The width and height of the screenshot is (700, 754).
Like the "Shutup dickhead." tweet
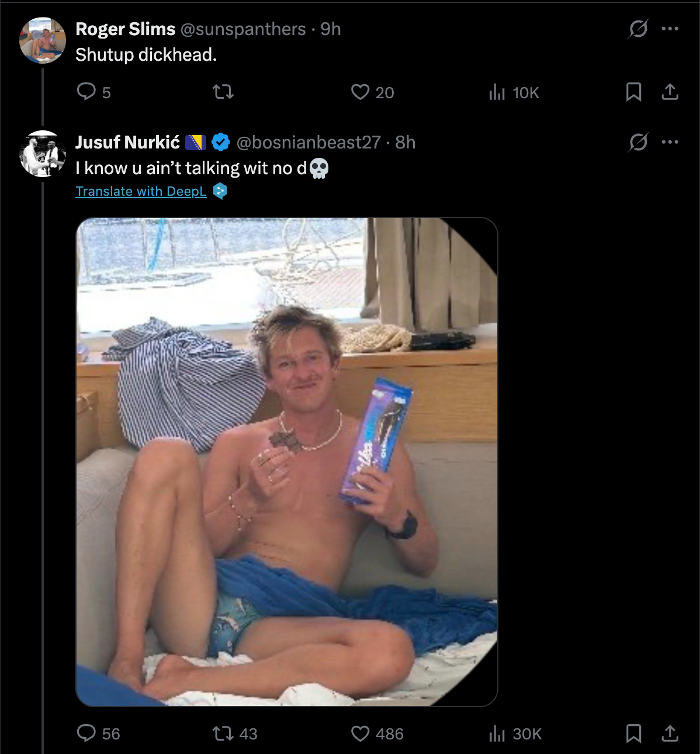click(x=360, y=92)
